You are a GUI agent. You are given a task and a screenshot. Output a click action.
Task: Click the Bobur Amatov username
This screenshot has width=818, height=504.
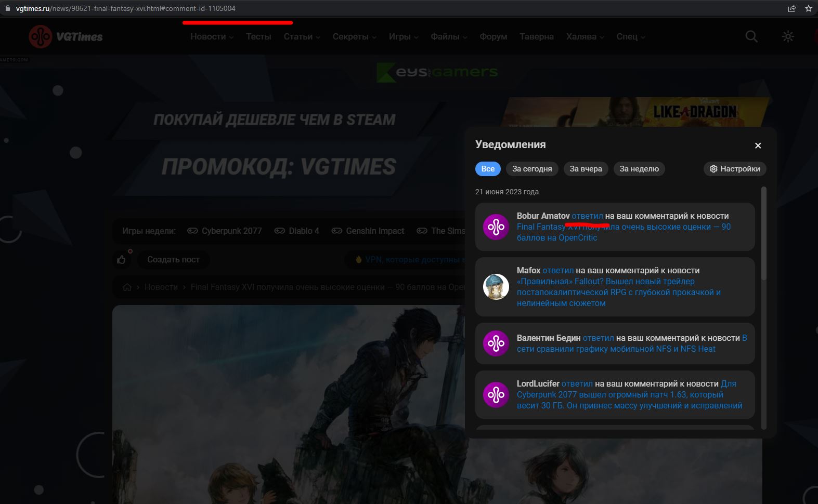543,216
